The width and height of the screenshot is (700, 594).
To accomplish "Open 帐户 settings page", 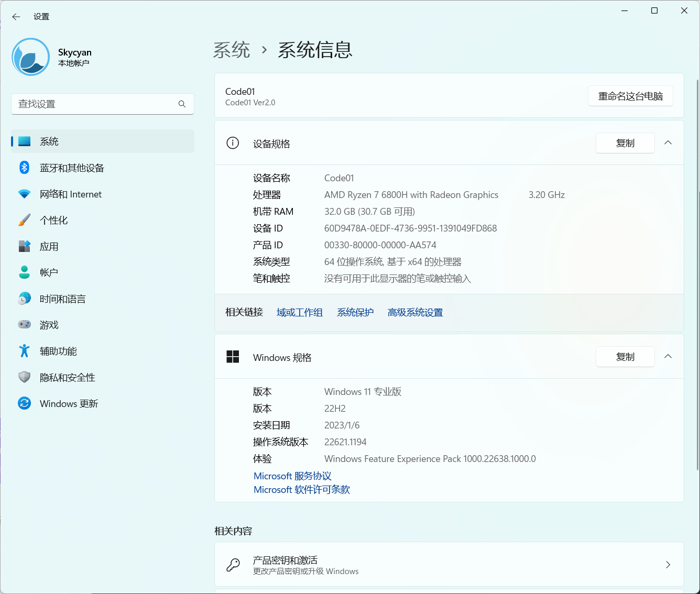I will pyautogui.click(x=103, y=272).
